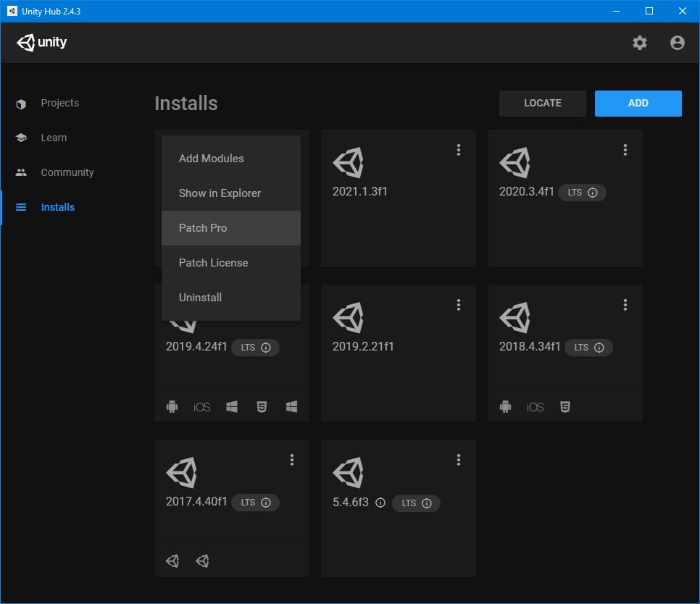Click the Installs page heading
The image size is (700, 604).
[x=186, y=104]
